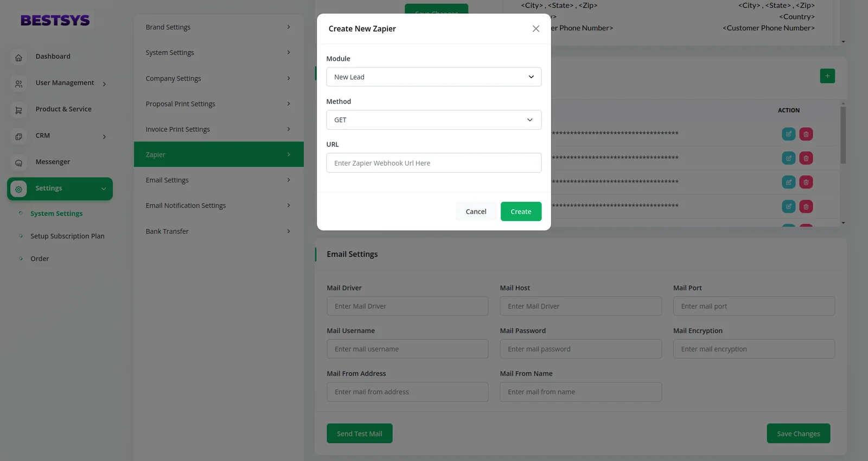868x461 pixels.
Task: Click the green plus add Zapier icon
Action: 827,76
